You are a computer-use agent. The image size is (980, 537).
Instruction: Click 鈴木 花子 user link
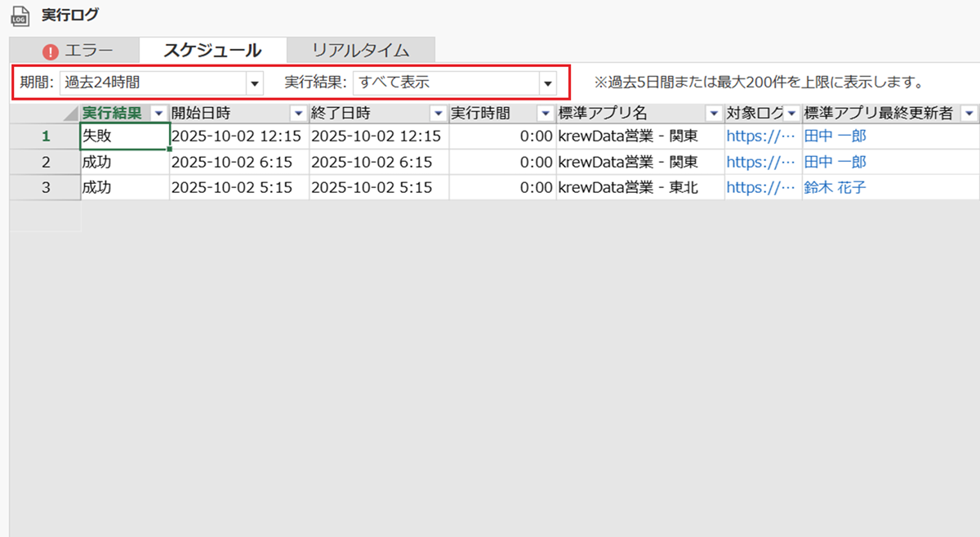pyautogui.click(x=835, y=188)
